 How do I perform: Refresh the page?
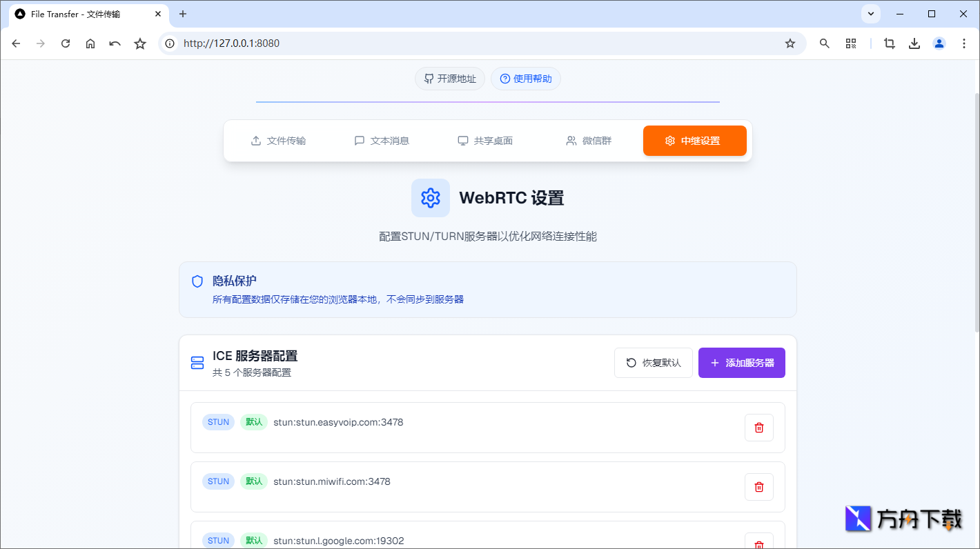(65, 43)
